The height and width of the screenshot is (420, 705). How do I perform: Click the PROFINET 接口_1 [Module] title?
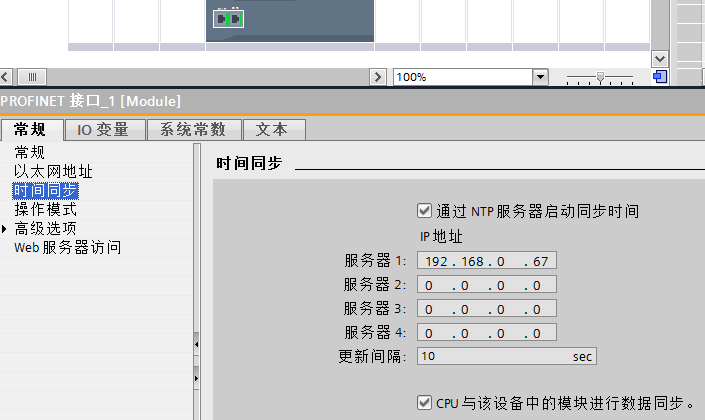coord(90,101)
